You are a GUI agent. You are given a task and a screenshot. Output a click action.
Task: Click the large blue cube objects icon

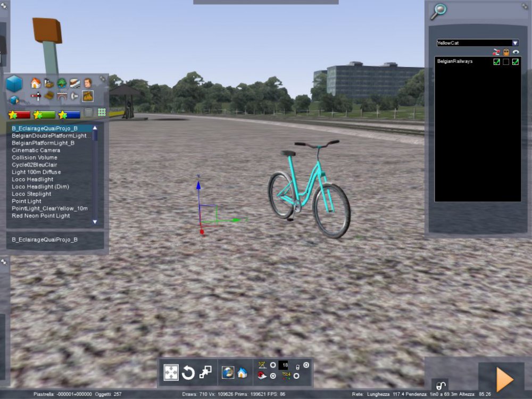coord(14,84)
